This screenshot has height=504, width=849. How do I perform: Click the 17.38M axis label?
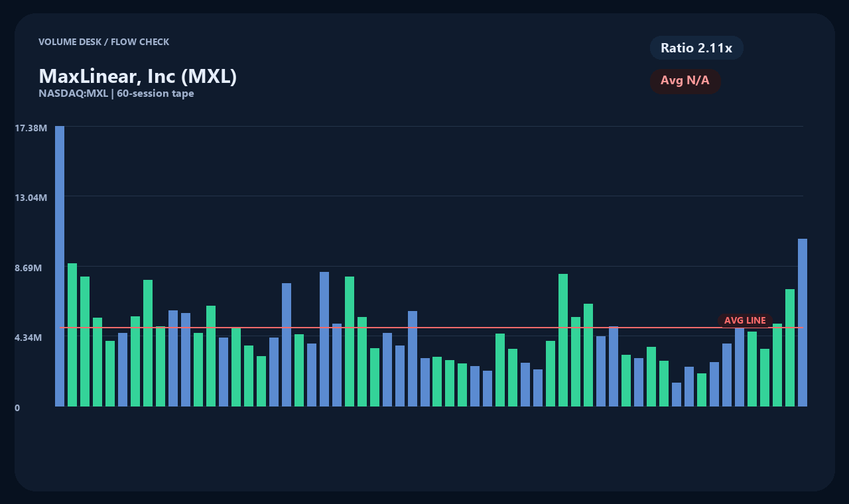(31, 127)
